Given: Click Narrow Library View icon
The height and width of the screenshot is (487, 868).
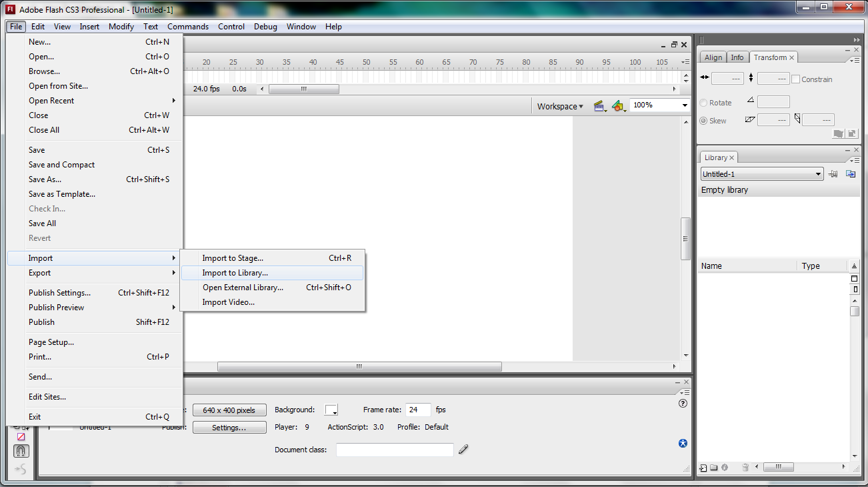Looking at the screenshot, I should [x=855, y=290].
